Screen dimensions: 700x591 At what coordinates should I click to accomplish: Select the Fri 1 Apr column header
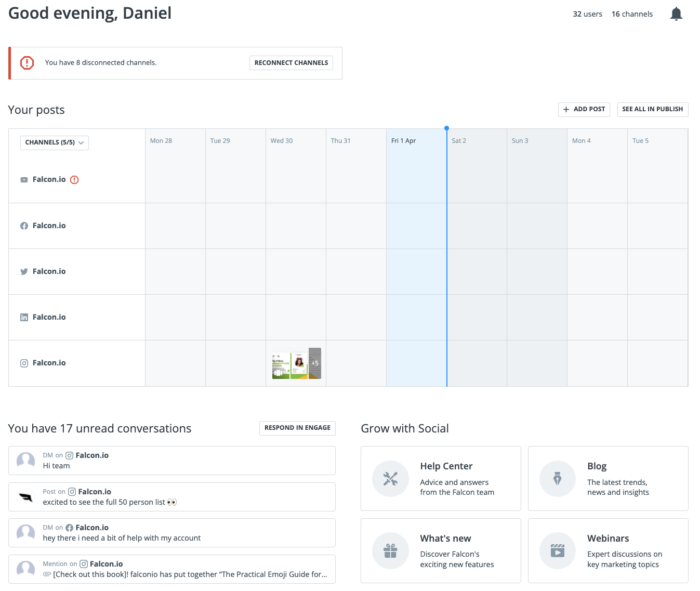403,141
